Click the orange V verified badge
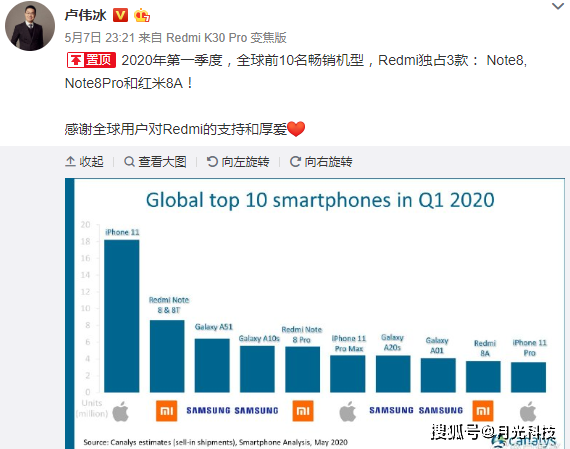 pos(120,15)
